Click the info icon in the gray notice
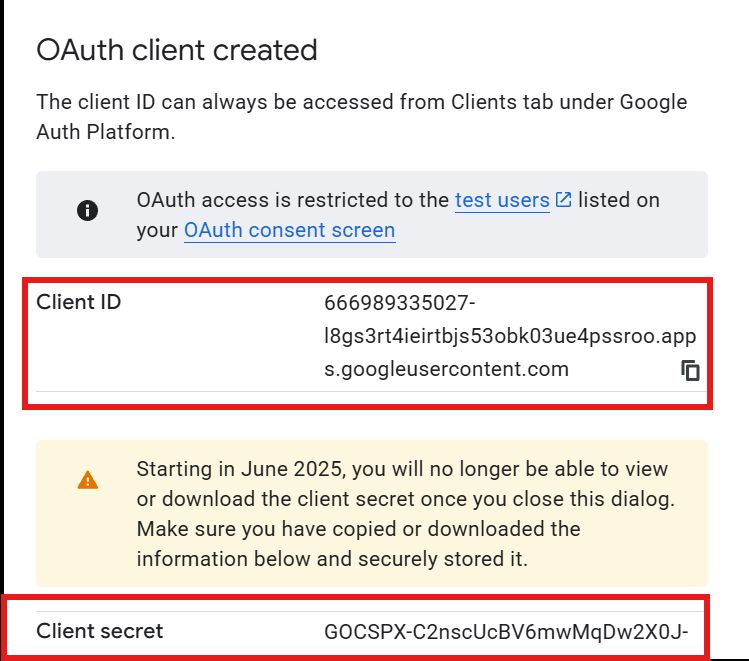This screenshot has height=661, width=749. [88, 210]
